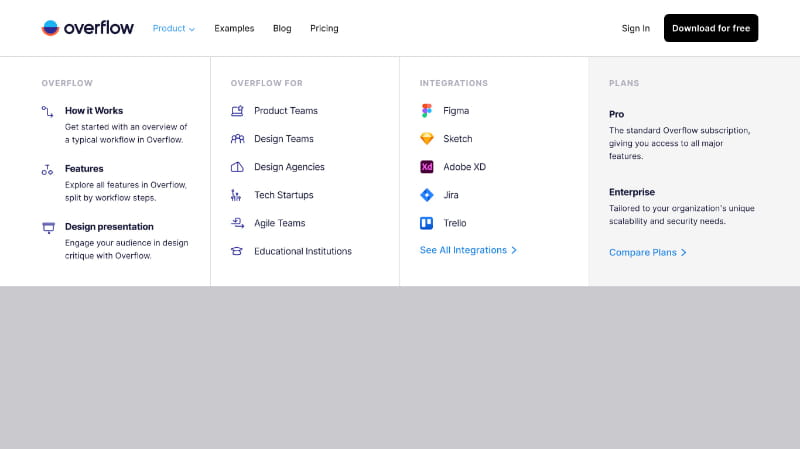Click the Educational Institutions cap icon
Image resolution: width=800 pixels, height=449 pixels.
coord(237,251)
